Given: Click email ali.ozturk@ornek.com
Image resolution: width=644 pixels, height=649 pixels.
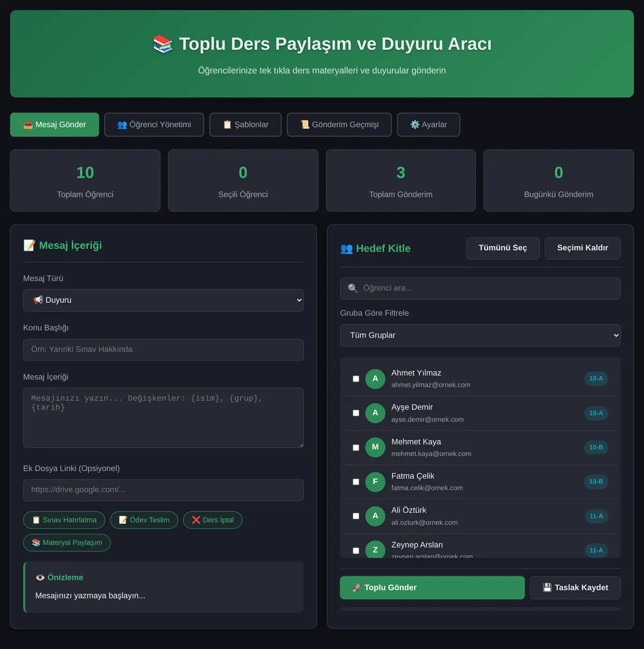Looking at the screenshot, I should point(424,522).
